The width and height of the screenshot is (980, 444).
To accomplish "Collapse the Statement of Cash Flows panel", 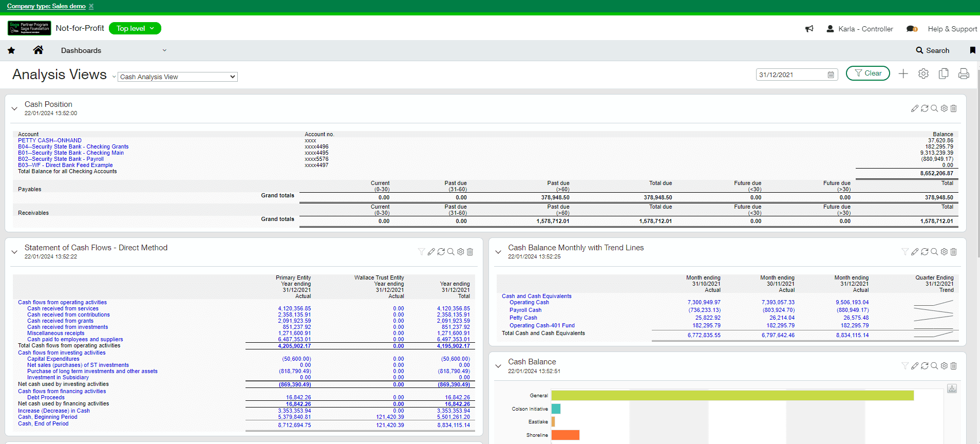I will click(14, 252).
